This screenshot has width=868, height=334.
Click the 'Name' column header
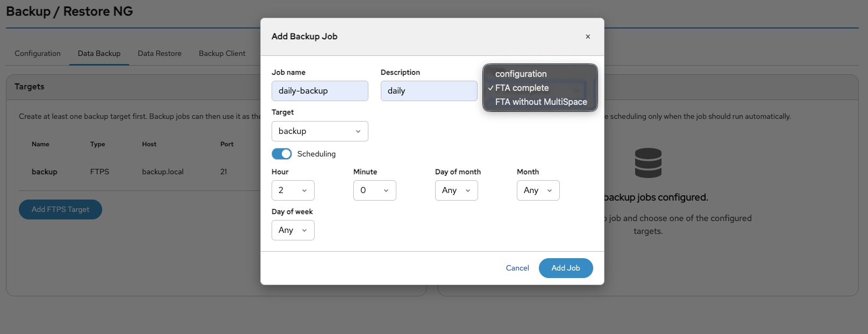tap(40, 144)
